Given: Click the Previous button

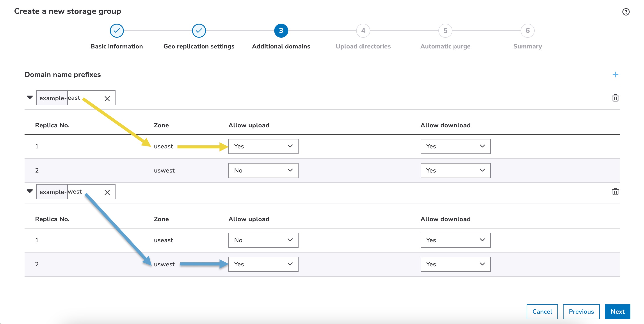Looking at the screenshot, I should 581,312.
